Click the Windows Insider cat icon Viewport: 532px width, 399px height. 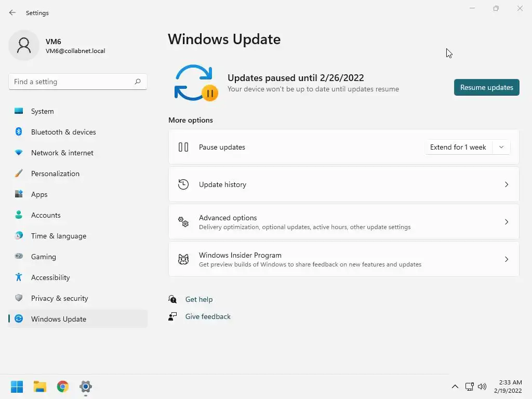point(183,259)
